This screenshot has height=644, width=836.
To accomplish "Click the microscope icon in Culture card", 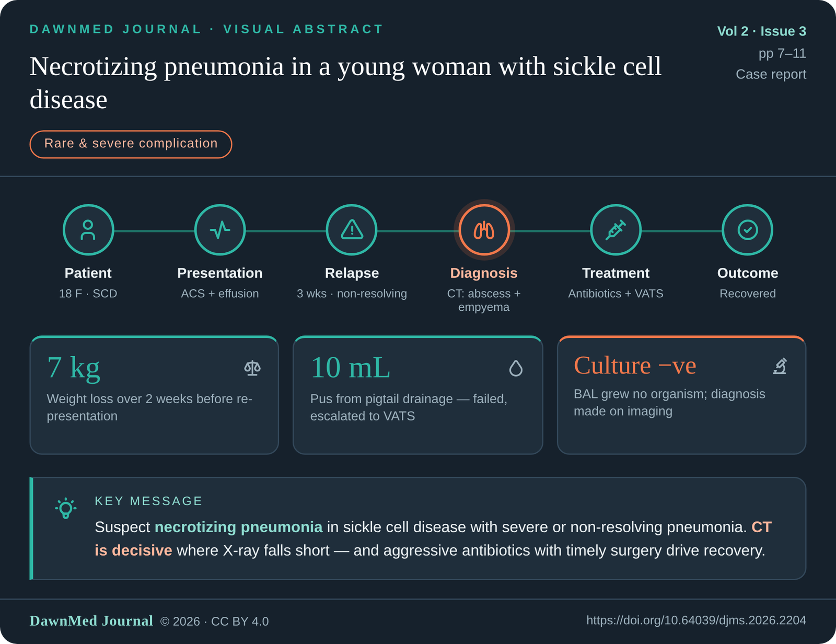I will (x=780, y=366).
